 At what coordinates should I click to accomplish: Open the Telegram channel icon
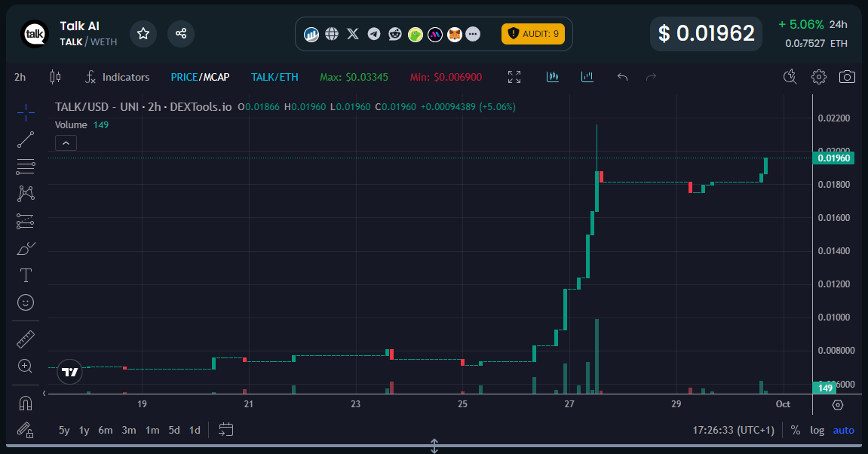374,35
